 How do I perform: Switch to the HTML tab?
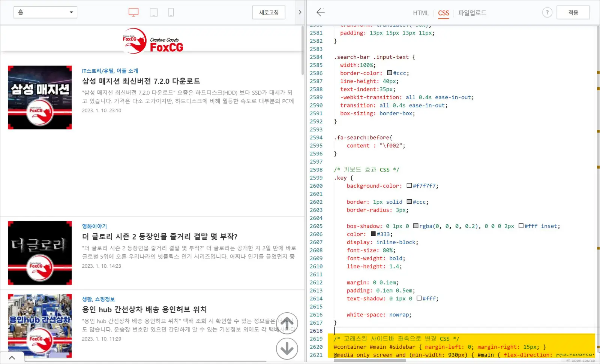pyautogui.click(x=421, y=13)
